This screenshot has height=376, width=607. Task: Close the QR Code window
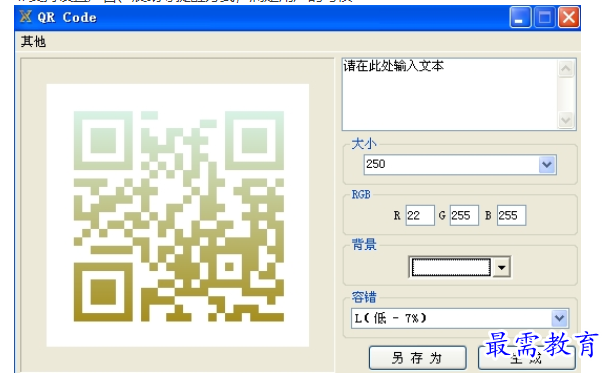[x=569, y=17]
